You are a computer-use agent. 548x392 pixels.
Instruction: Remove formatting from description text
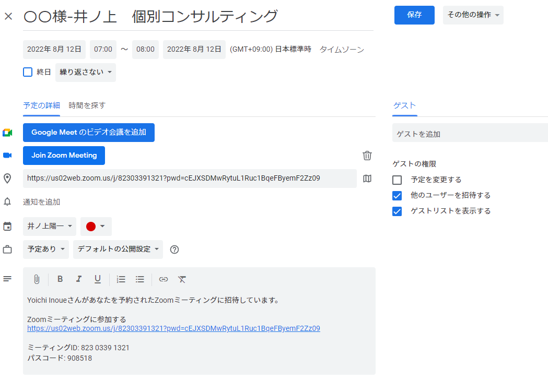coord(182,279)
